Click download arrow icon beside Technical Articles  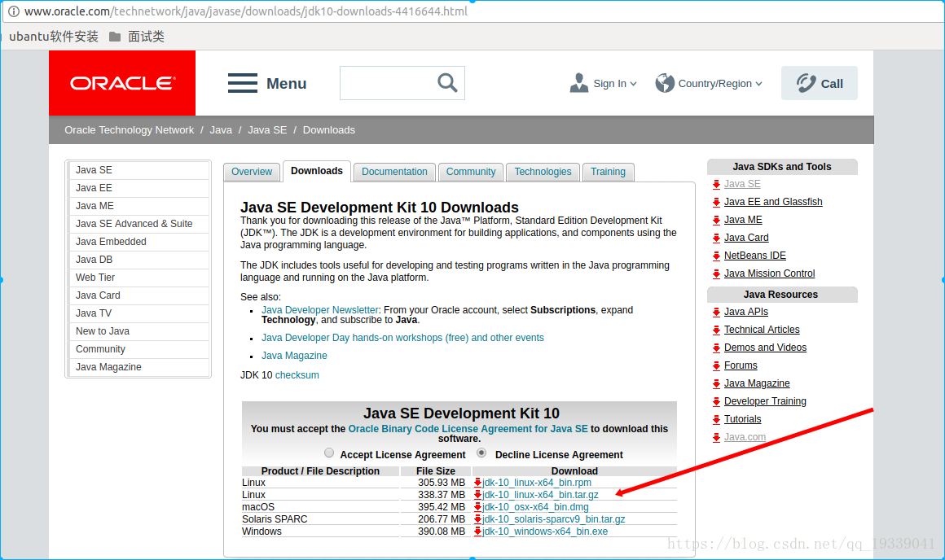(716, 330)
